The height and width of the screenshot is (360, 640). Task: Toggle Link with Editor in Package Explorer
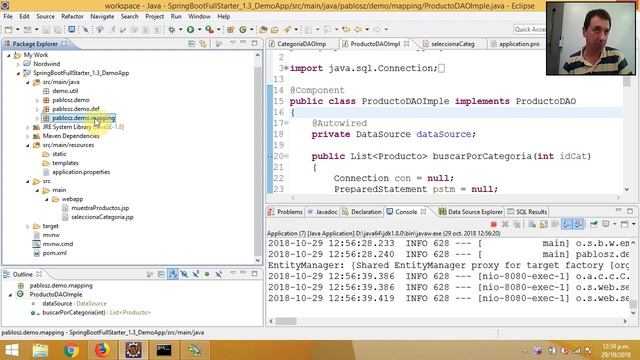203,44
